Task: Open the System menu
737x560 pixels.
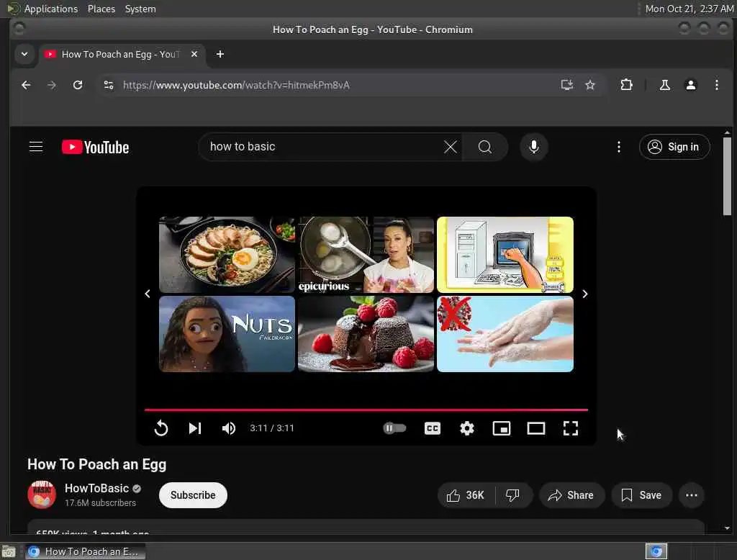Action: point(140,9)
